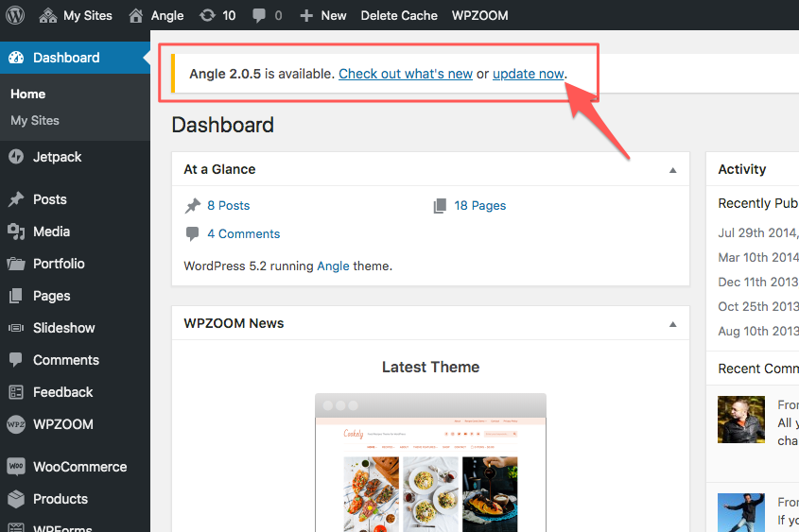
Task: Open the Slideshow section in sidebar
Action: (x=63, y=328)
